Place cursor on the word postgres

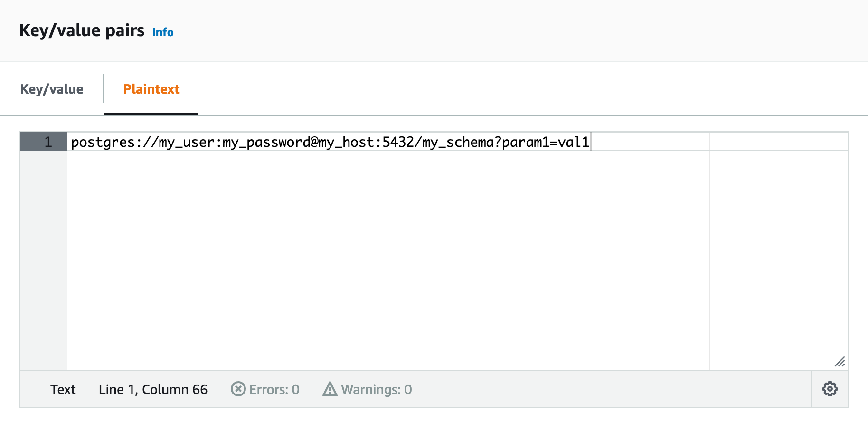tap(103, 142)
